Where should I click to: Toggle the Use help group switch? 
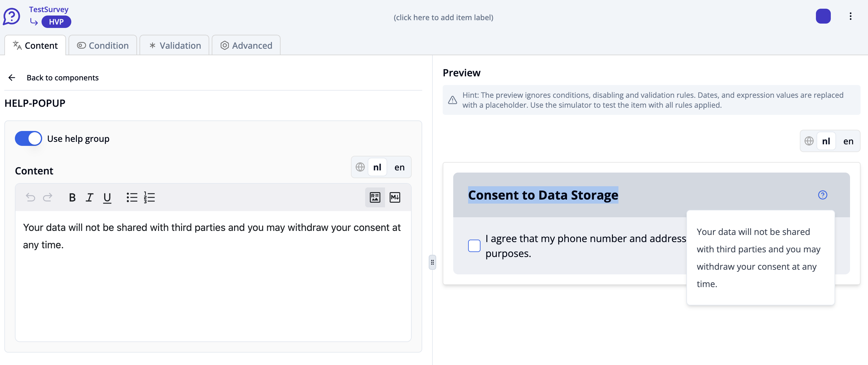click(28, 139)
